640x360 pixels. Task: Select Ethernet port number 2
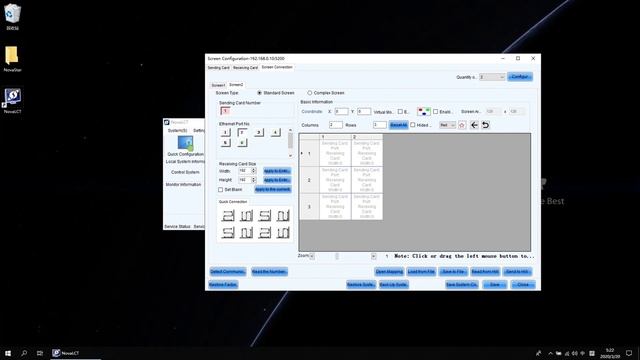pyautogui.click(x=242, y=132)
